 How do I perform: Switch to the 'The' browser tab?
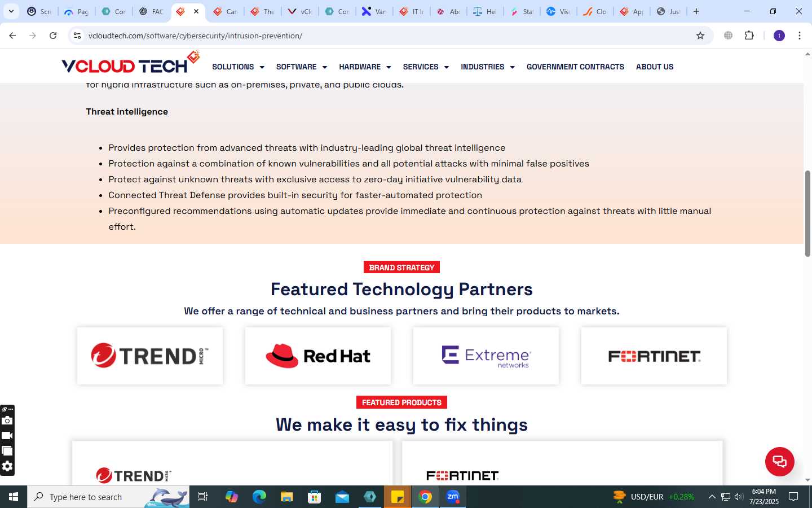[262, 11]
